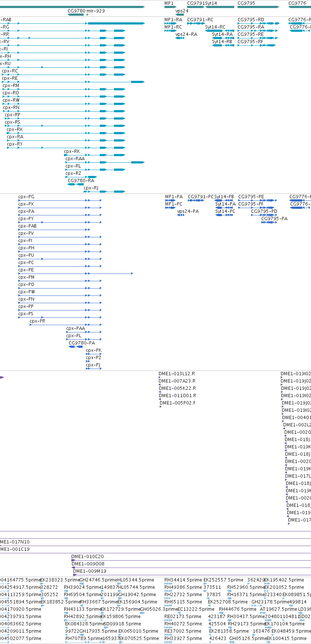Select the cpx-RJ transcript label
311x644 pixels.
91,188
